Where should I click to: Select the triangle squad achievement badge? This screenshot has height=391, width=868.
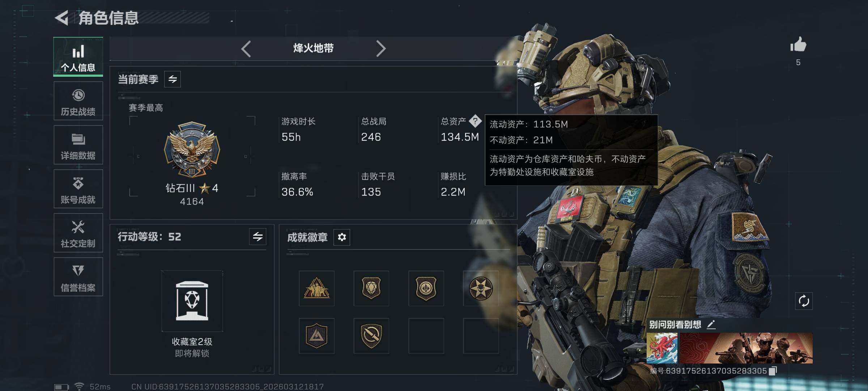(x=316, y=289)
